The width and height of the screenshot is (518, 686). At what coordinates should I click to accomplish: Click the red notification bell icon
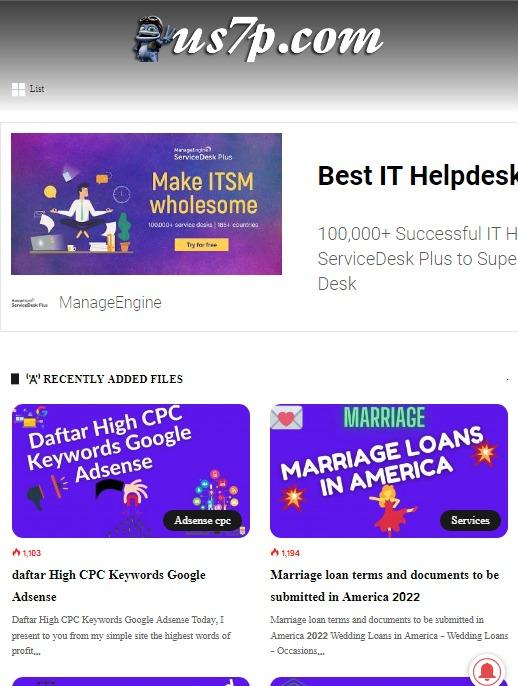[487, 671]
